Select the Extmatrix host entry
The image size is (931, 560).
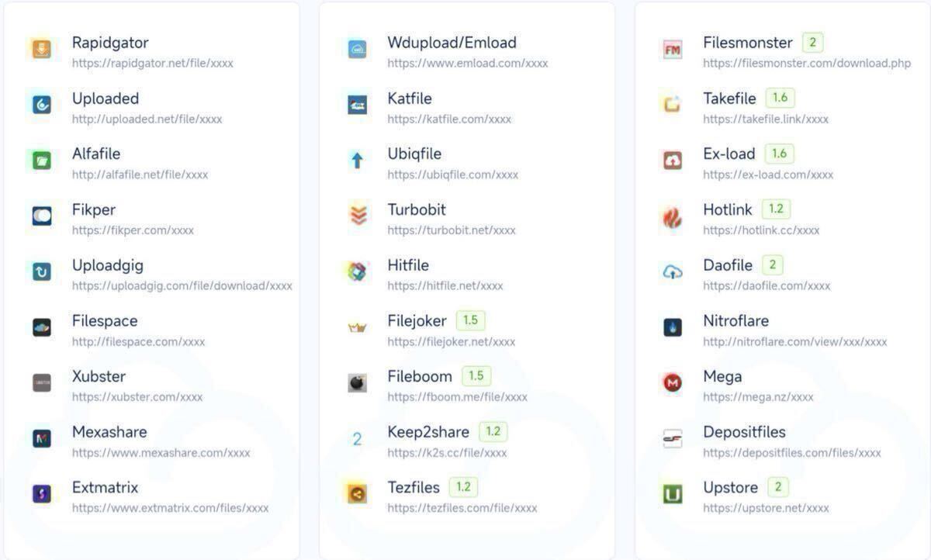pyautogui.click(x=105, y=488)
